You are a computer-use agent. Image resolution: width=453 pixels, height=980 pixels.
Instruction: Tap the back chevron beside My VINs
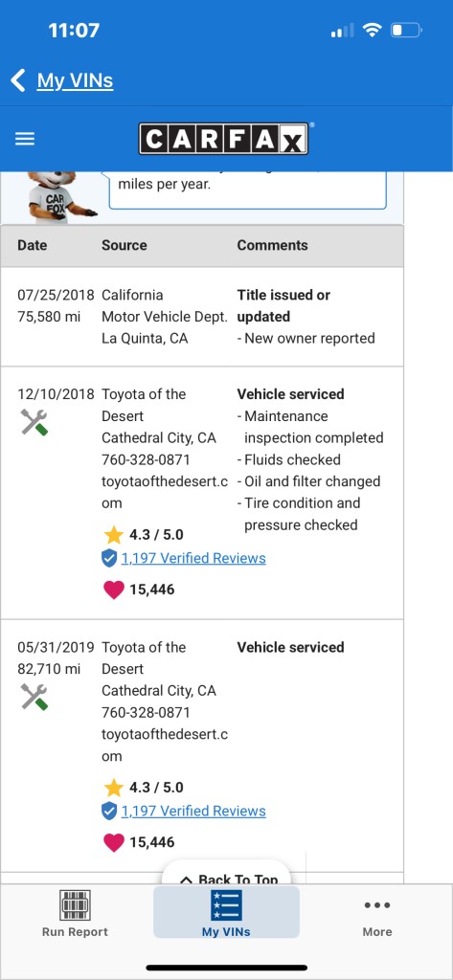[18, 80]
